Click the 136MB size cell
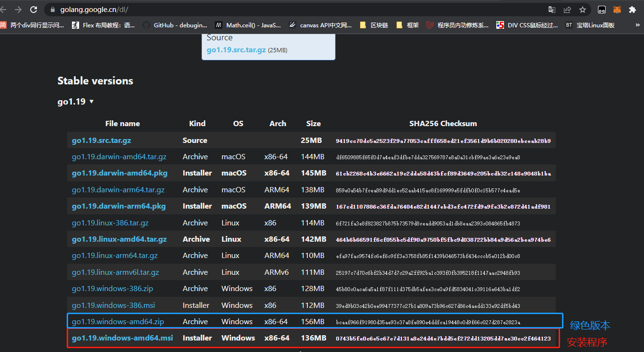This screenshot has width=644, height=352. (314, 338)
